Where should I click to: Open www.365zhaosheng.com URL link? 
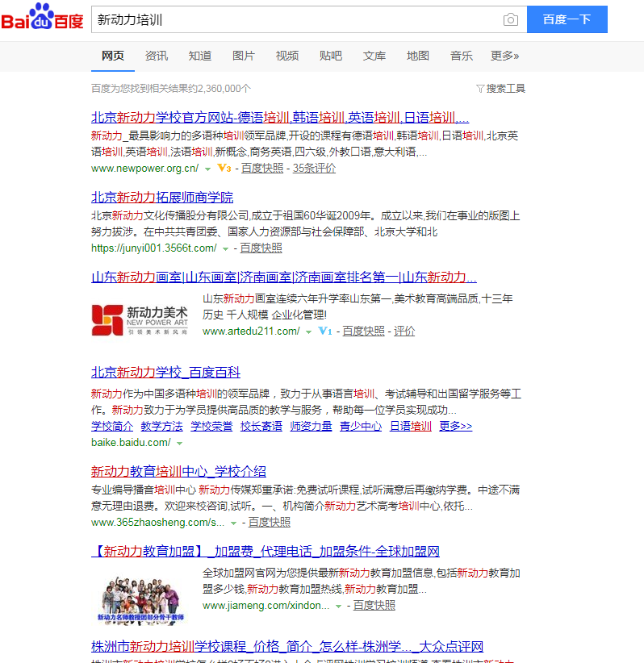[158, 523]
